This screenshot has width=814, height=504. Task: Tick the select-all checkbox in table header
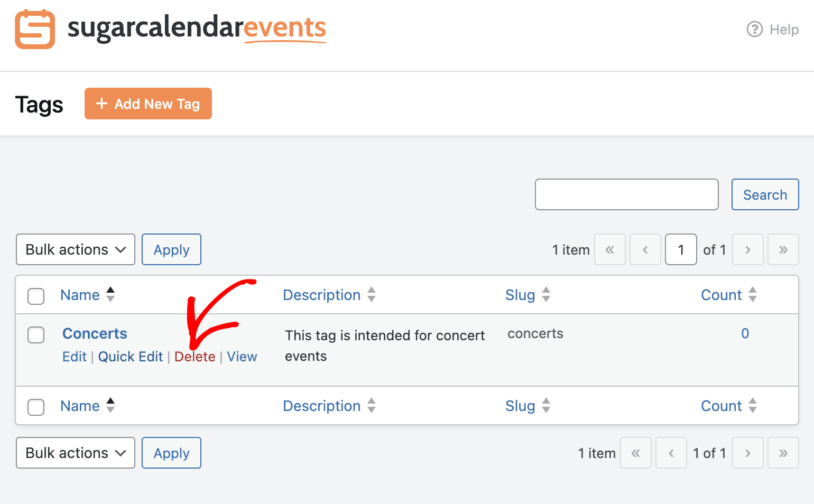click(x=36, y=296)
